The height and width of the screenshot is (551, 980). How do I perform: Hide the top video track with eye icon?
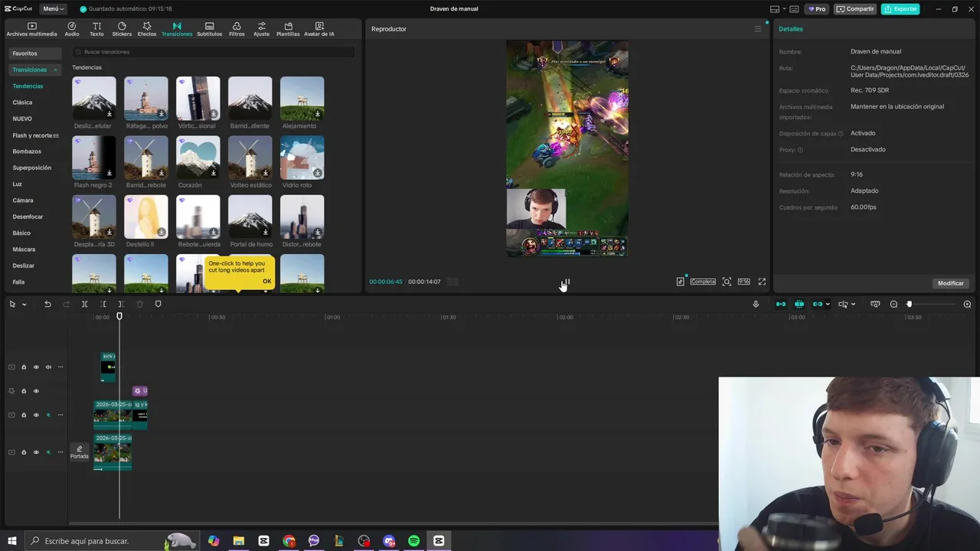tap(36, 367)
